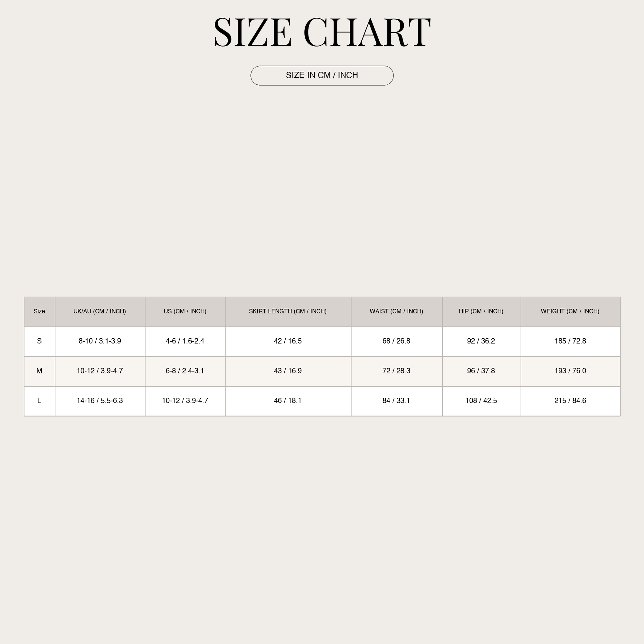Viewport: 644px width, 644px height.
Task: Click the SIZE IN CM / INCH pill button
Action: point(322,76)
